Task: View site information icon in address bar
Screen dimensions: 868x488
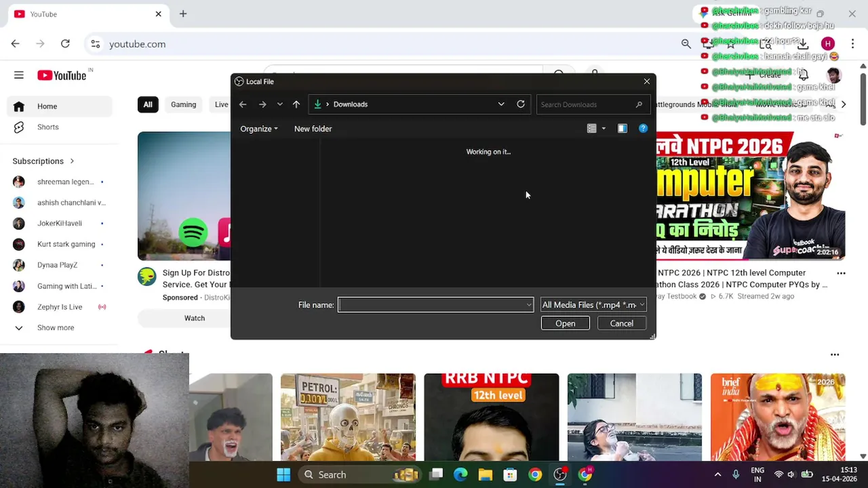Action: pyautogui.click(x=96, y=44)
